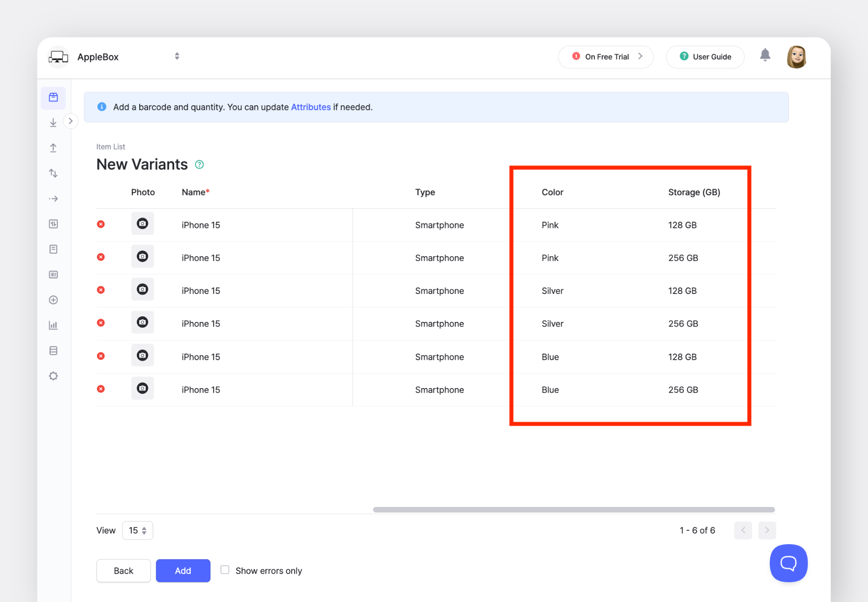
Task: Open the User Guide
Action: (x=705, y=57)
